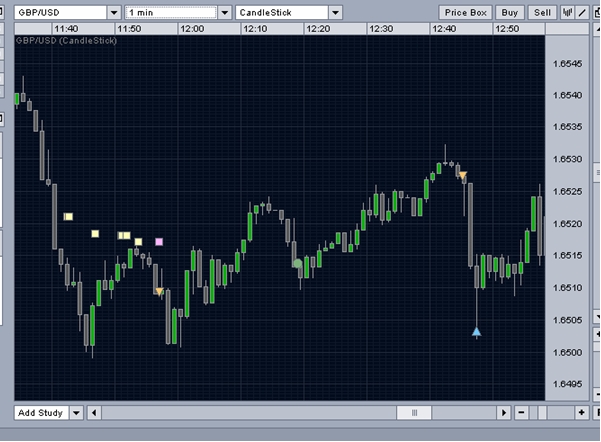Click the Add Study button

41,413
